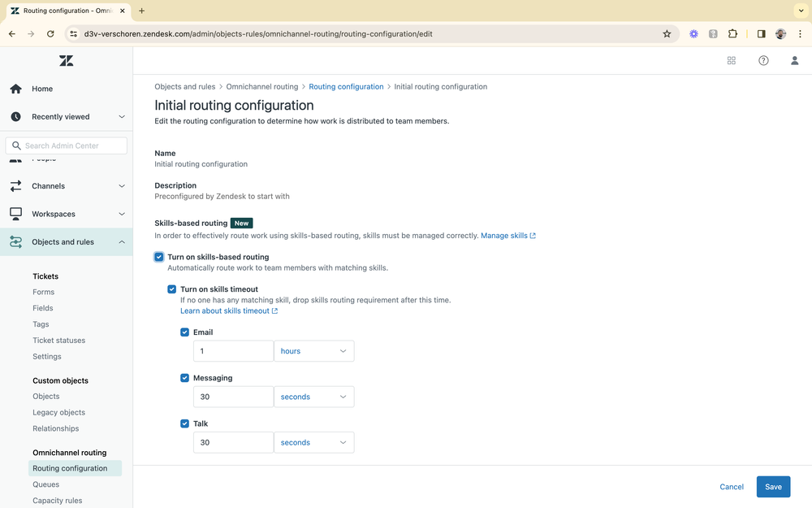Screen dimensions: 812x508
Task: Click the Talk timeout value field
Action: click(x=233, y=442)
